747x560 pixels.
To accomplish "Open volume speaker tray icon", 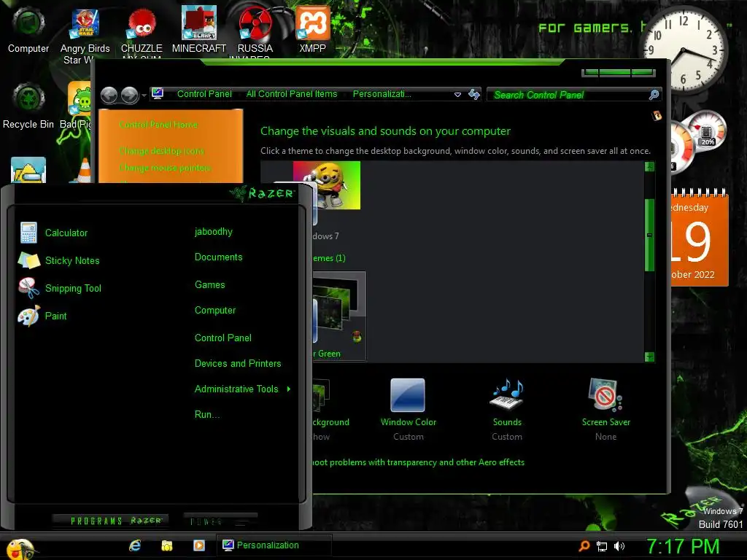I will pyautogui.click(x=619, y=546).
